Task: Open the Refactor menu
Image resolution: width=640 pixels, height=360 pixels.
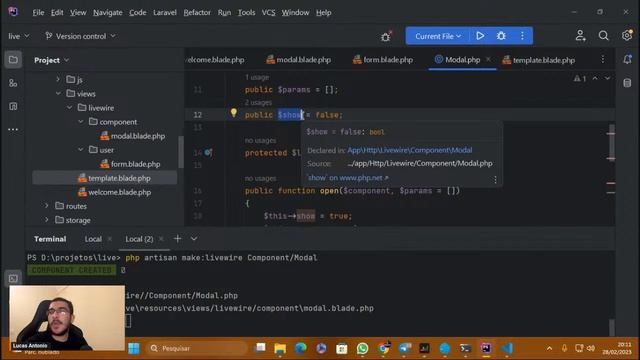Action: coord(197,13)
